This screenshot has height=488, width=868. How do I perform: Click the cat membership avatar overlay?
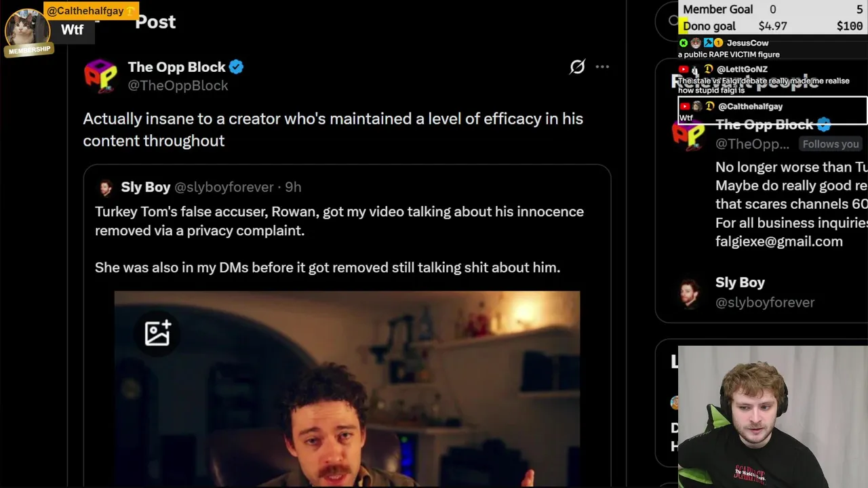26,31
